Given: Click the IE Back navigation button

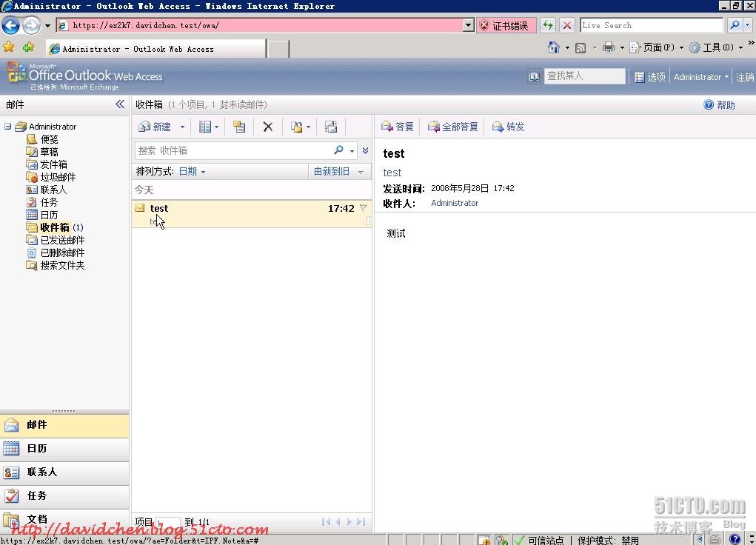Looking at the screenshot, I should (x=11, y=26).
